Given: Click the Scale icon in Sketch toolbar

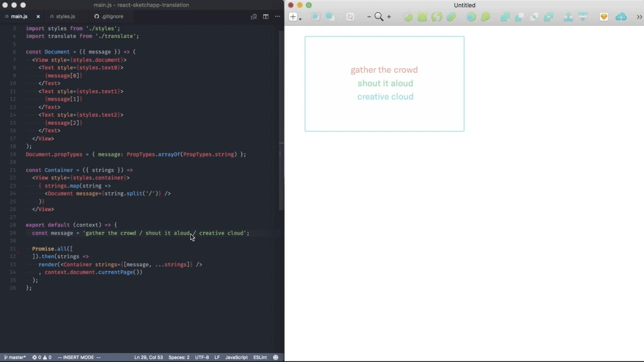Looking at the screenshot, I should pos(486,17).
